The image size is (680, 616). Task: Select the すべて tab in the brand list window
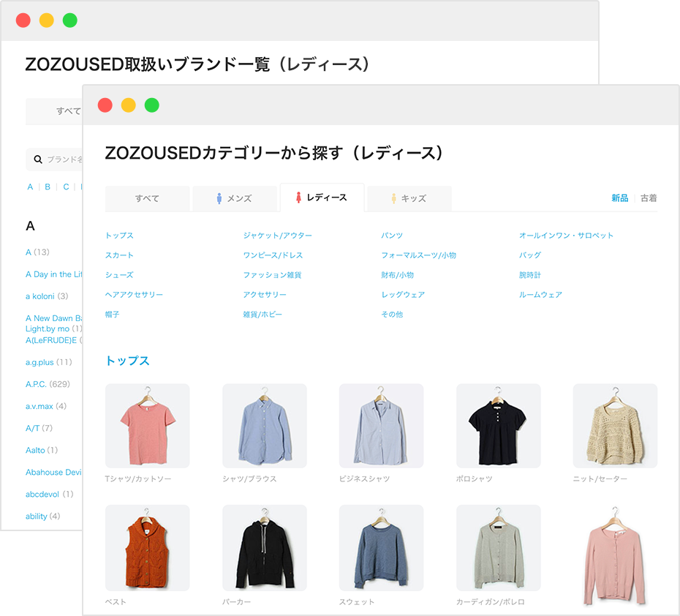54,111
